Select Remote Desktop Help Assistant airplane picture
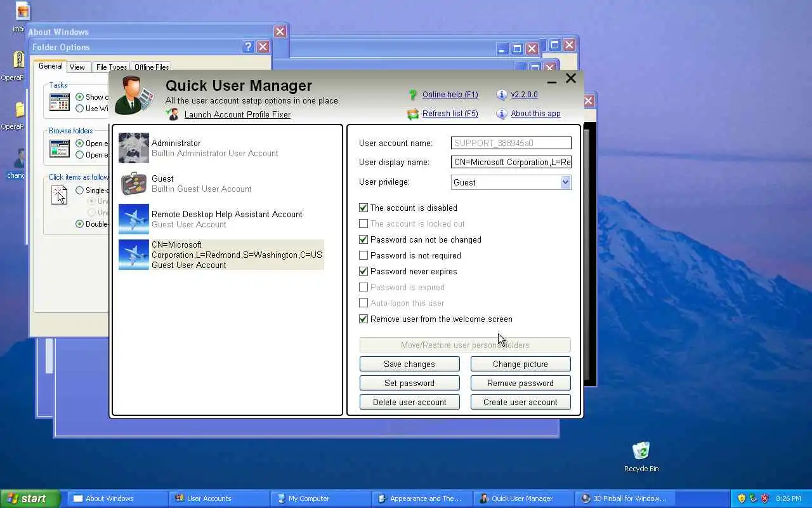The image size is (812, 508). (134, 219)
